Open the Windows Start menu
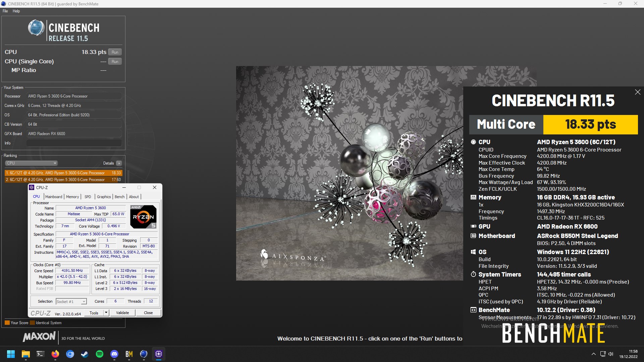Image resolution: width=644 pixels, height=362 pixels. pos(11,354)
